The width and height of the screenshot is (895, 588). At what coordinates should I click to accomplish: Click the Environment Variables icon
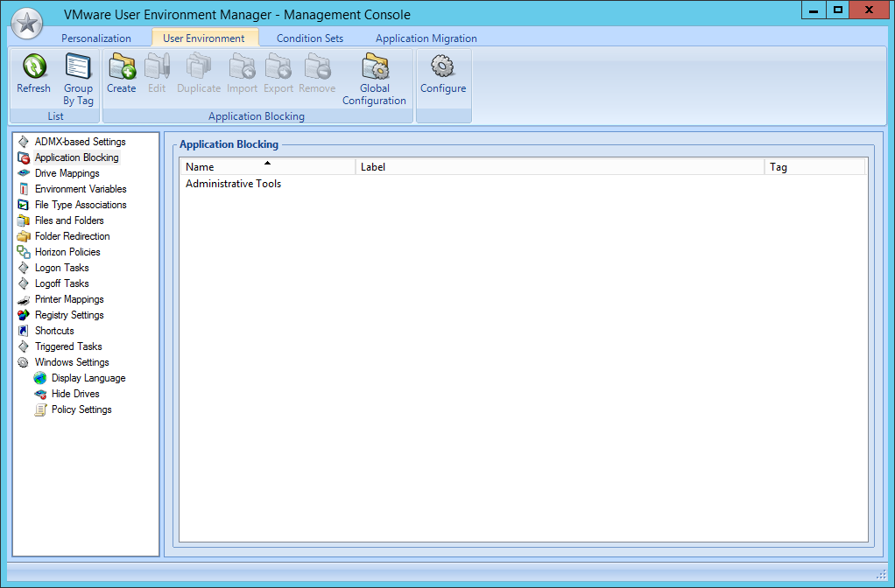pyautogui.click(x=24, y=189)
